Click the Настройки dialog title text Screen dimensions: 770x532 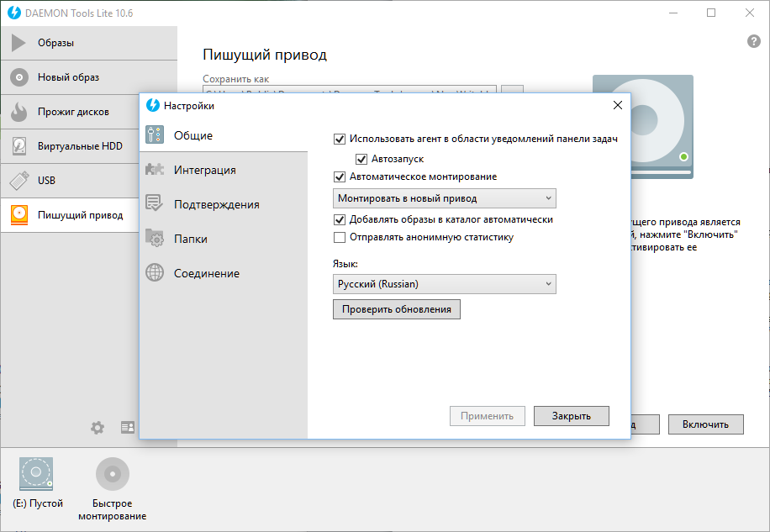tap(189, 106)
